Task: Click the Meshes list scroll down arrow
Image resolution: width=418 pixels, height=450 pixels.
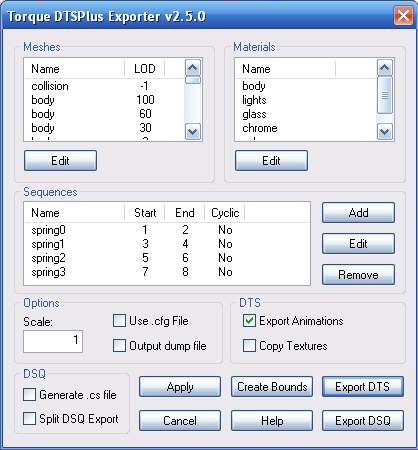Action: [x=193, y=132]
